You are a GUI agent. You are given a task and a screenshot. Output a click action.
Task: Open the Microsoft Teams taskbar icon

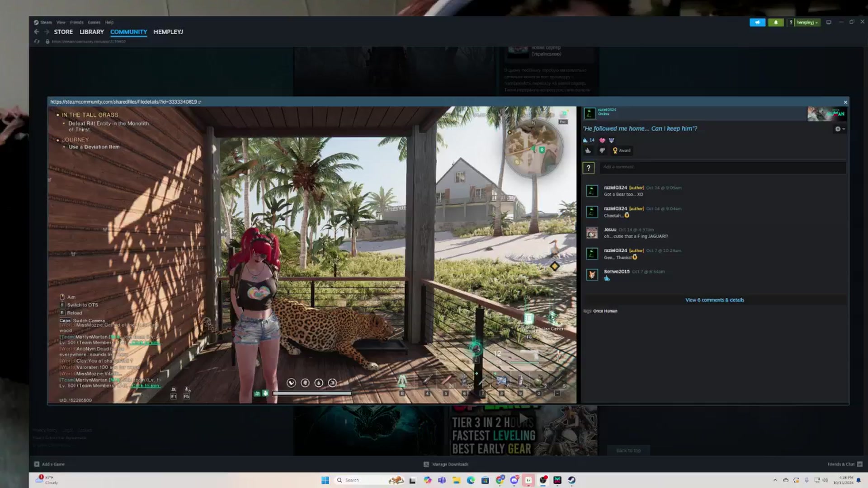coord(442,480)
